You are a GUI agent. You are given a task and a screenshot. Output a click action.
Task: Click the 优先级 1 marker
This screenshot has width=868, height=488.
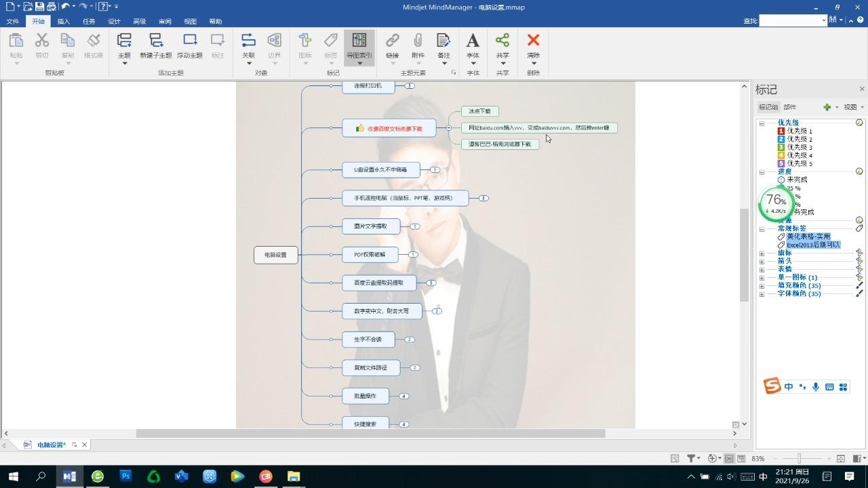pos(795,131)
